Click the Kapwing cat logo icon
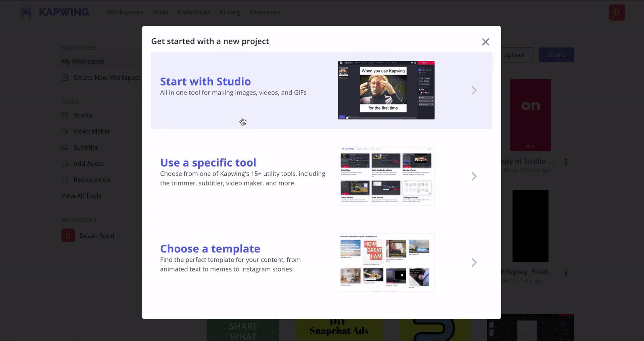Viewport: 644px width, 341px height. 26,13
